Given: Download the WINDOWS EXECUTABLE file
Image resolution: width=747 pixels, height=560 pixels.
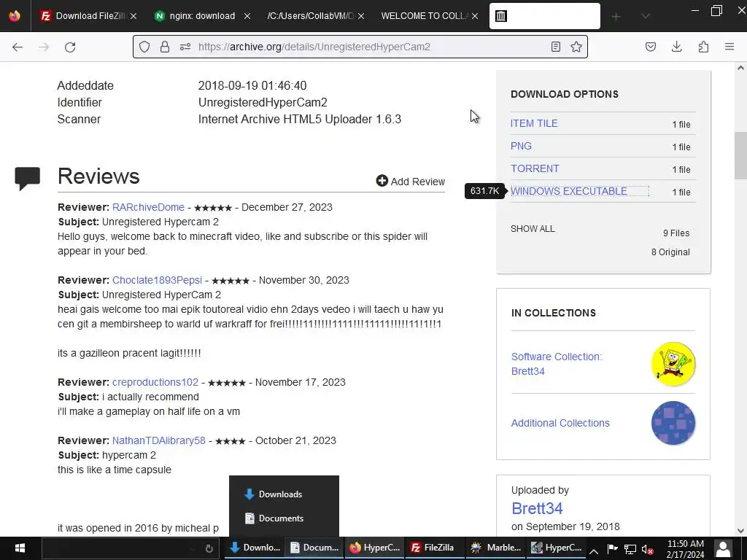Looking at the screenshot, I should click(x=569, y=191).
